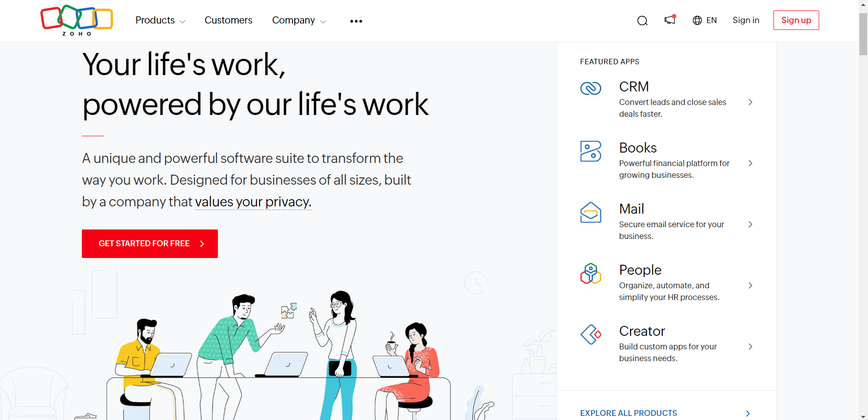Go to the Customers page
The width and height of the screenshot is (868, 420).
tap(228, 20)
